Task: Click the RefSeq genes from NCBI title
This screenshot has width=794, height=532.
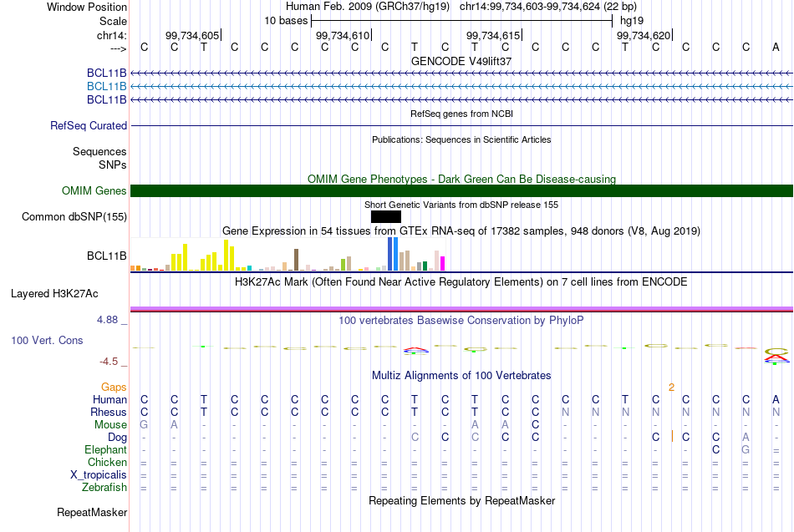Action: [461, 114]
